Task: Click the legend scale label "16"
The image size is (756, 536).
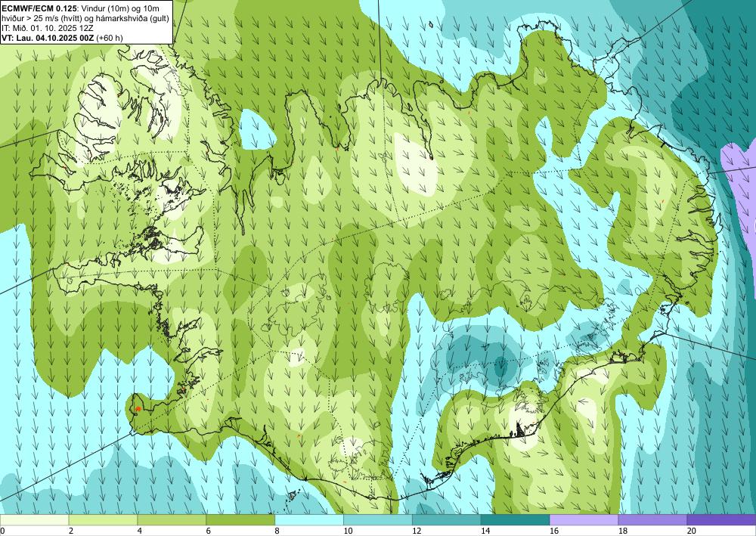Action: pyautogui.click(x=554, y=531)
